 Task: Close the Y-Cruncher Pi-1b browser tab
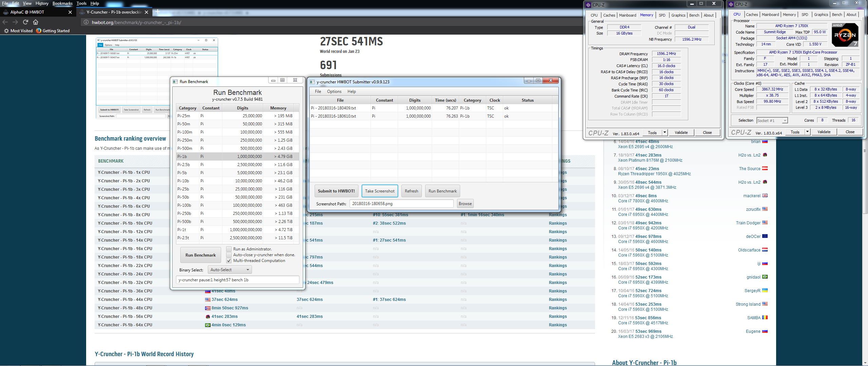click(x=146, y=12)
